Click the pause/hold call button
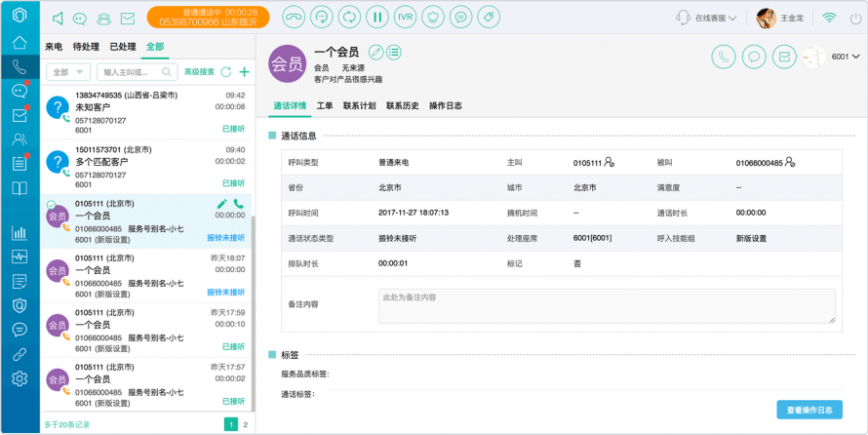The height and width of the screenshot is (435, 868). (377, 18)
